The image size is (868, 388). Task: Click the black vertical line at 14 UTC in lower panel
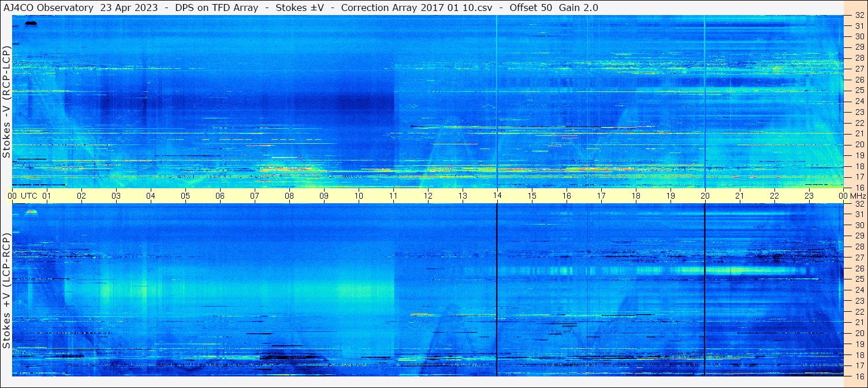click(497, 289)
